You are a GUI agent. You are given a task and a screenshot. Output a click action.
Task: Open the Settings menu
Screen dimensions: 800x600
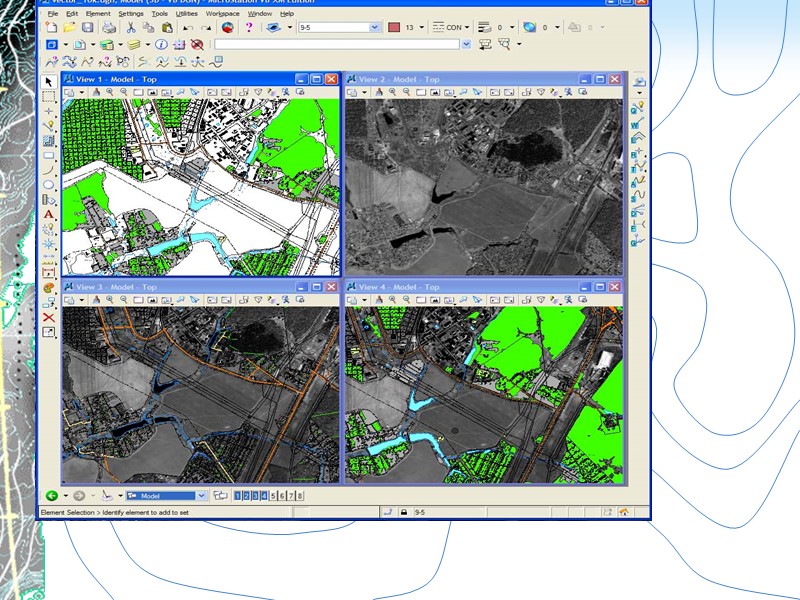tap(130, 14)
